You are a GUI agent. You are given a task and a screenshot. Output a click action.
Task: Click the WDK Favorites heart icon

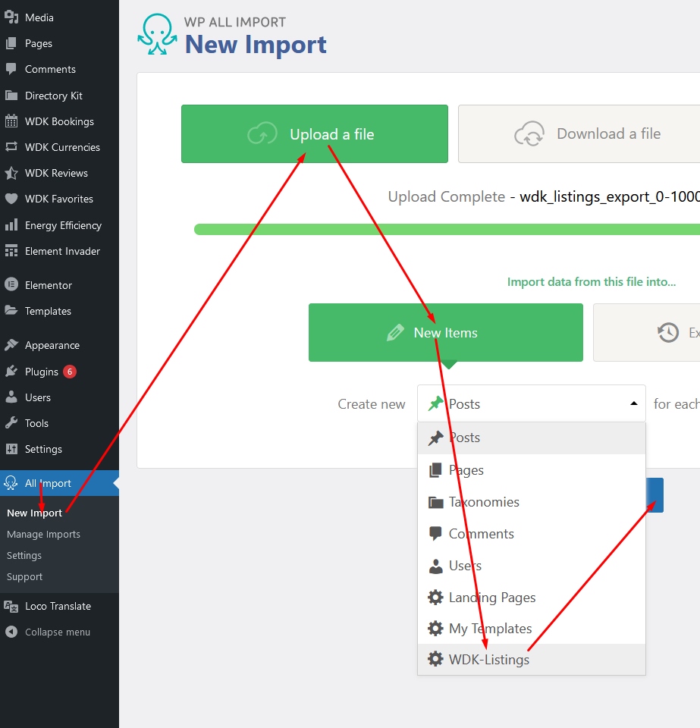click(x=11, y=199)
